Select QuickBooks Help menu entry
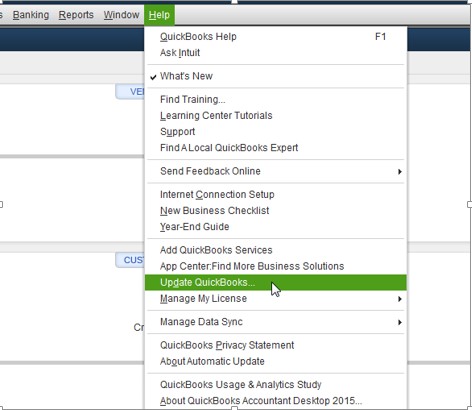472x410 pixels. (x=276, y=37)
